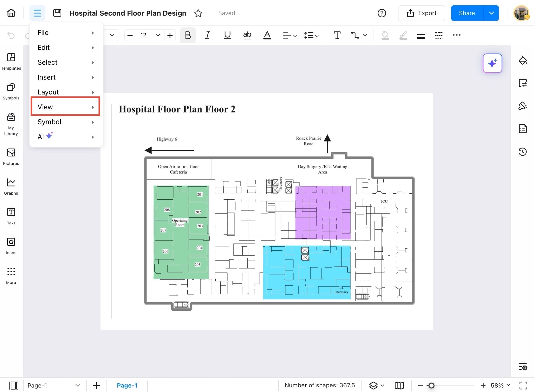Toggle underline formatting

[x=227, y=35]
